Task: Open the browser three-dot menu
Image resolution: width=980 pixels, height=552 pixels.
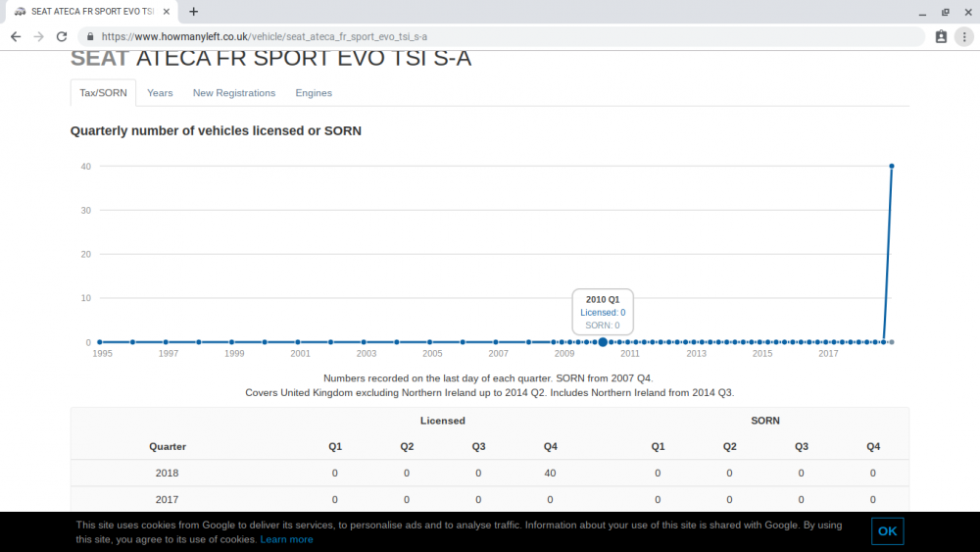Action: point(964,37)
